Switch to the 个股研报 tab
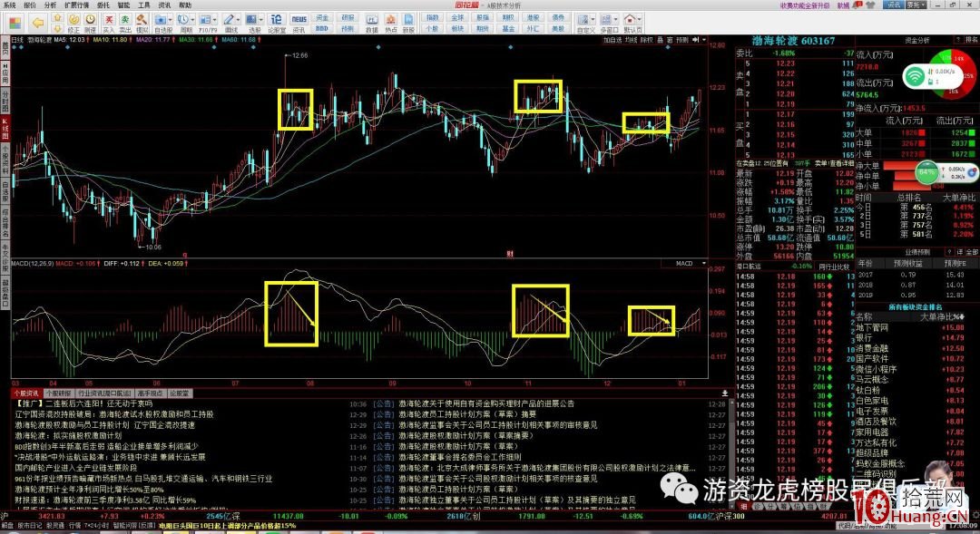Viewport: 980px width, 534px height. click(59, 393)
